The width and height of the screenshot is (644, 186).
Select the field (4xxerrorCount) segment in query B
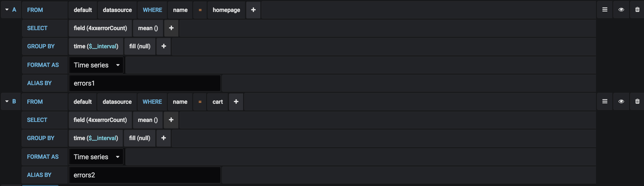tap(100, 120)
